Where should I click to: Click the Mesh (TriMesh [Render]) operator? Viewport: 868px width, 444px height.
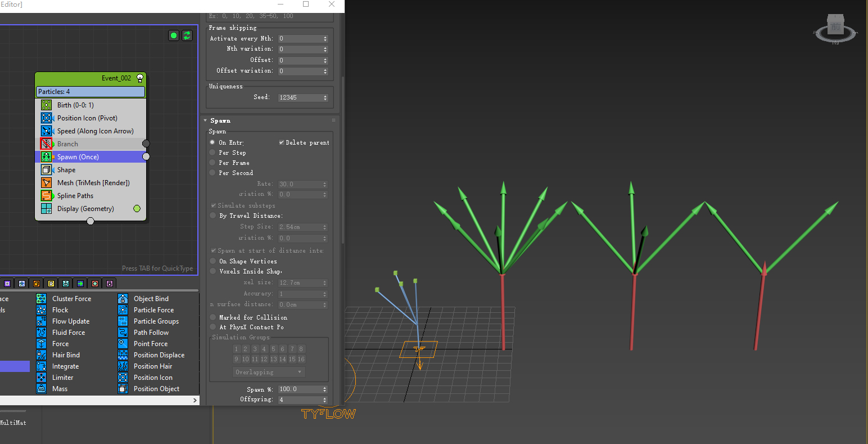[x=93, y=183]
